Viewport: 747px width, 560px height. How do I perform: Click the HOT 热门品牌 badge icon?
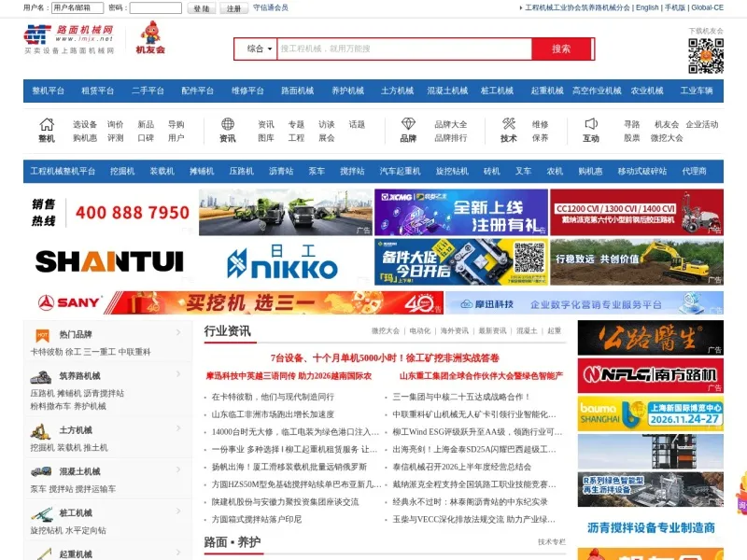pos(43,335)
